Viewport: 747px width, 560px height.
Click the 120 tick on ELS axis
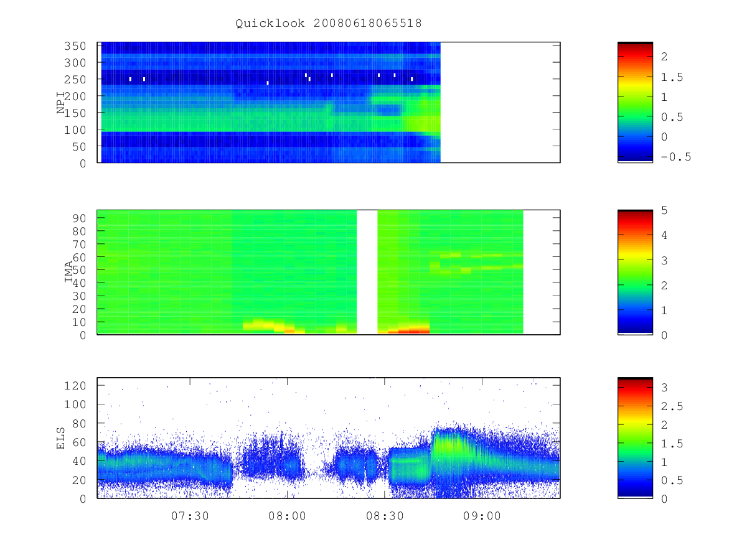75,386
